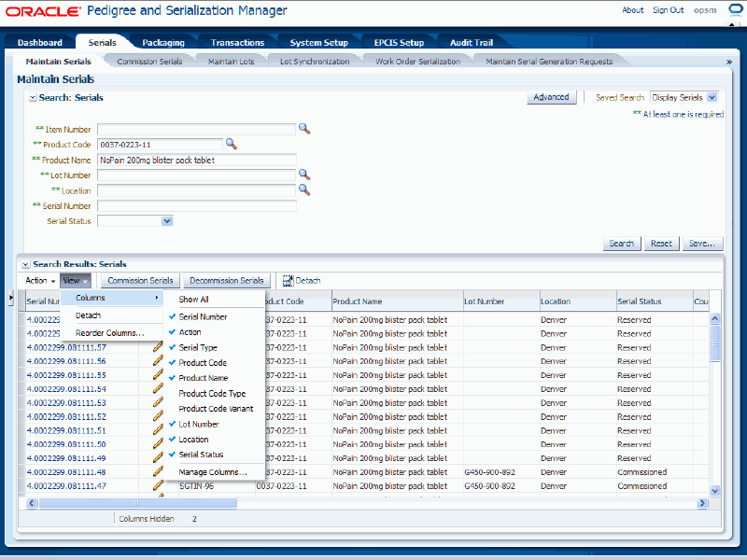Open the Action dropdown menu
Viewport: 747px width, 560px height.
point(40,281)
